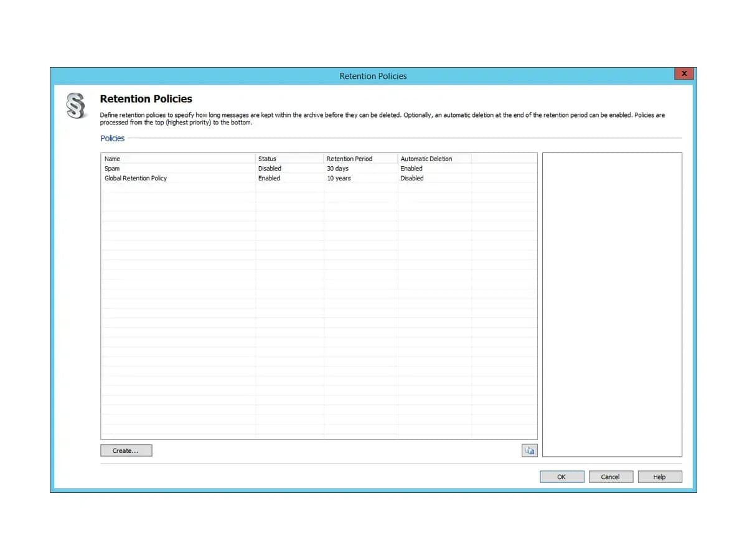Viewport: 747px width, 560px height.
Task: Click the copy icon button below the policies list
Action: coord(529,451)
